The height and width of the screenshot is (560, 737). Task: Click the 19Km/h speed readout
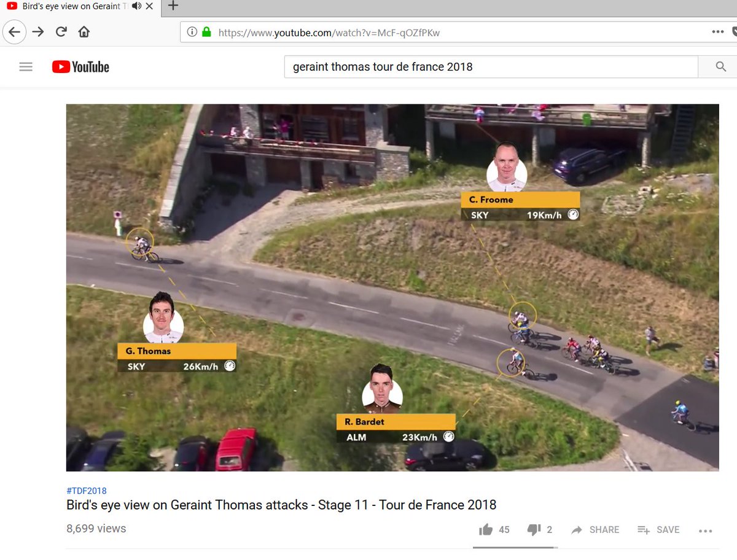tap(544, 216)
